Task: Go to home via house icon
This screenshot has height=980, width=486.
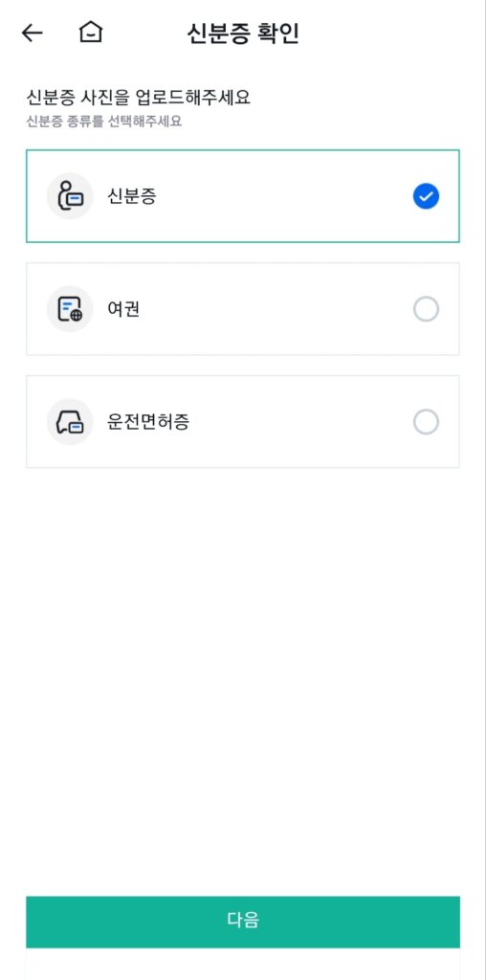Action: (x=91, y=33)
